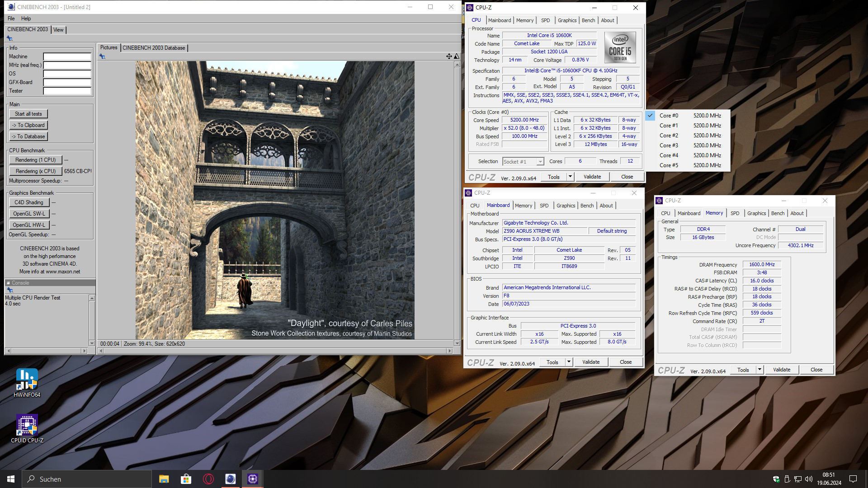This screenshot has width=868, height=488.
Task: Click the picture's horizontal scrollbar
Action: click(x=276, y=351)
